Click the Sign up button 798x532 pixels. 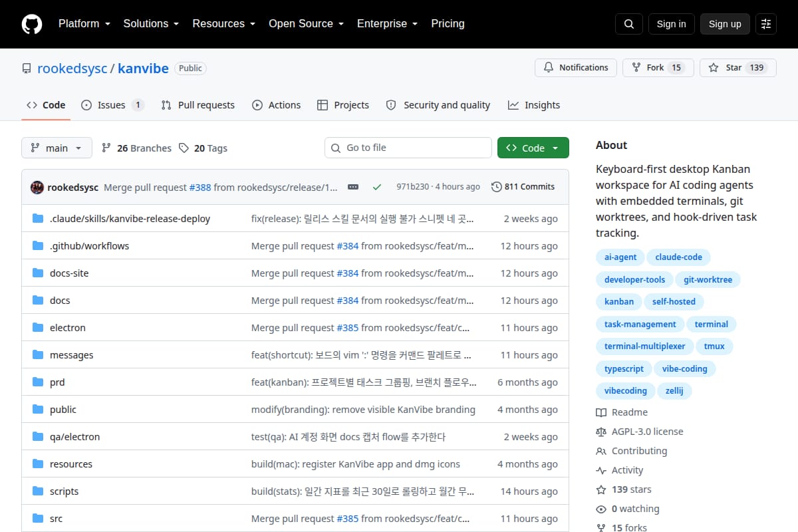click(x=725, y=24)
